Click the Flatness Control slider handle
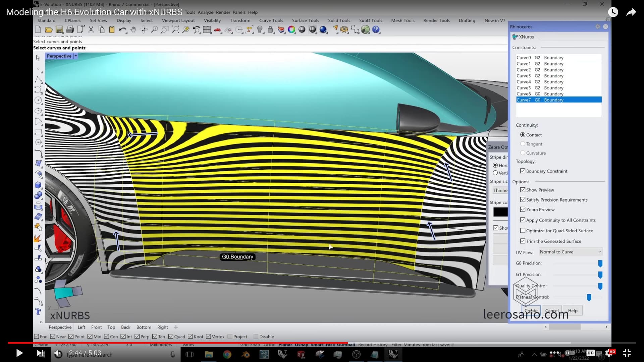 click(589, 297)
